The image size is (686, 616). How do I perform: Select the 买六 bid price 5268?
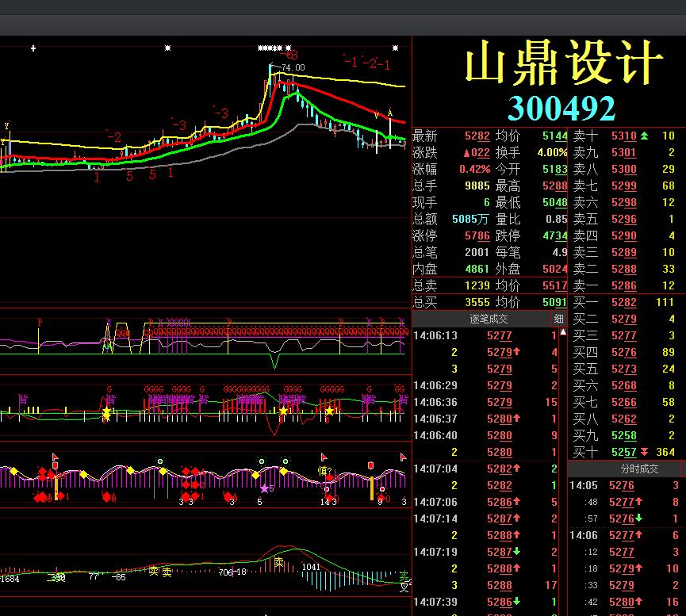point(624,385)
